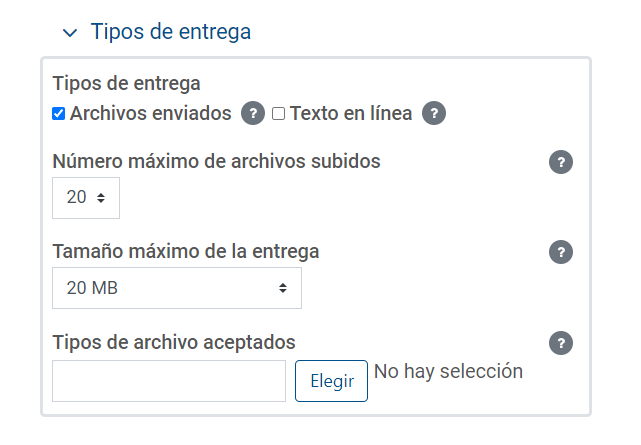Show help for Tamaño máximo de la entrega
Viewport: 641px width, 445px height.
[562, 252]
